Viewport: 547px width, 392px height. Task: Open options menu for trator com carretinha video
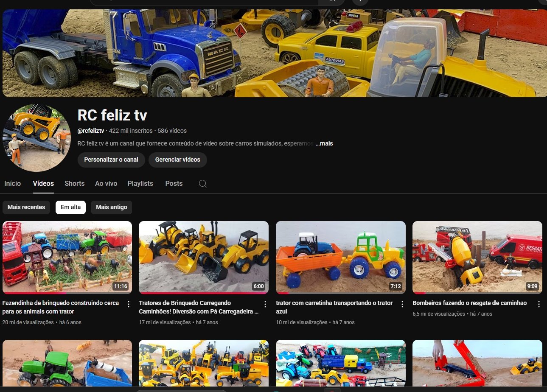coord(402,304)
